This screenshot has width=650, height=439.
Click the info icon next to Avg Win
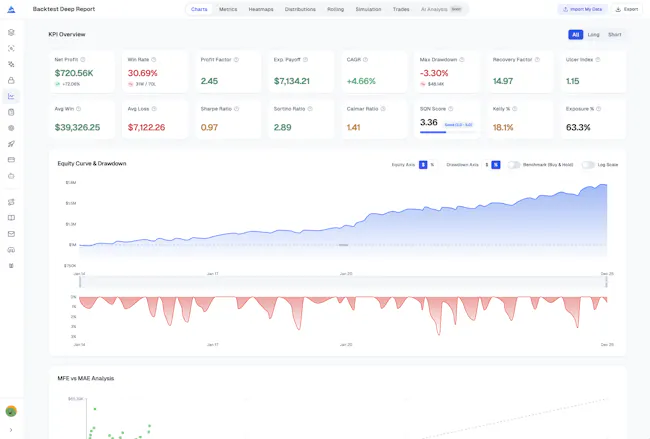click(79, 109)
